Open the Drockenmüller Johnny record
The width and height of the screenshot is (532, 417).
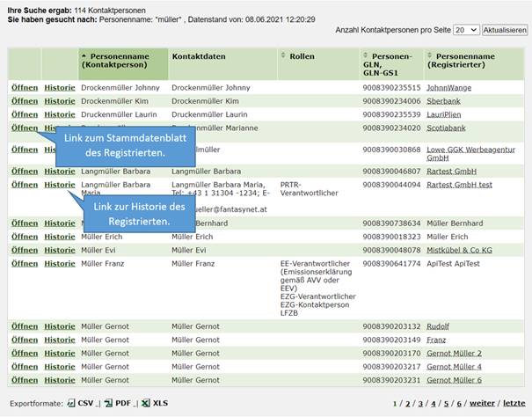pos(25,88)
